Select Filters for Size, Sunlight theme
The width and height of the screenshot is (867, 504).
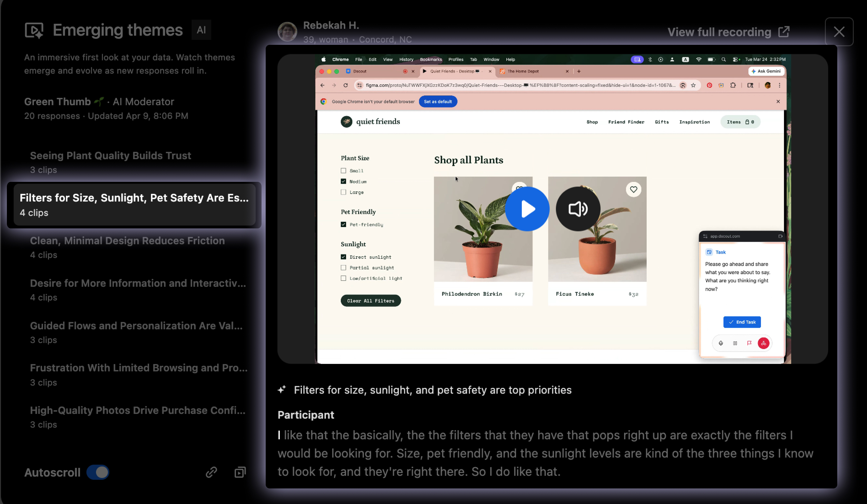coord(134,205)
